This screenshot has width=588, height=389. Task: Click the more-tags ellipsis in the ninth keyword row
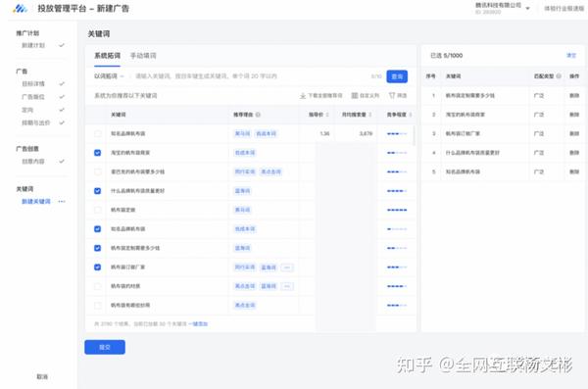tap(287, 286)
